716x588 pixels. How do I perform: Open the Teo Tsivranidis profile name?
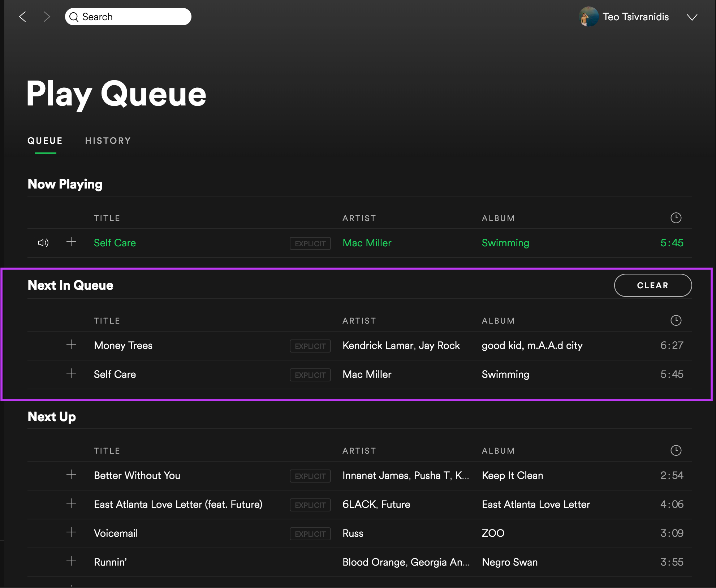pos(635,17)
